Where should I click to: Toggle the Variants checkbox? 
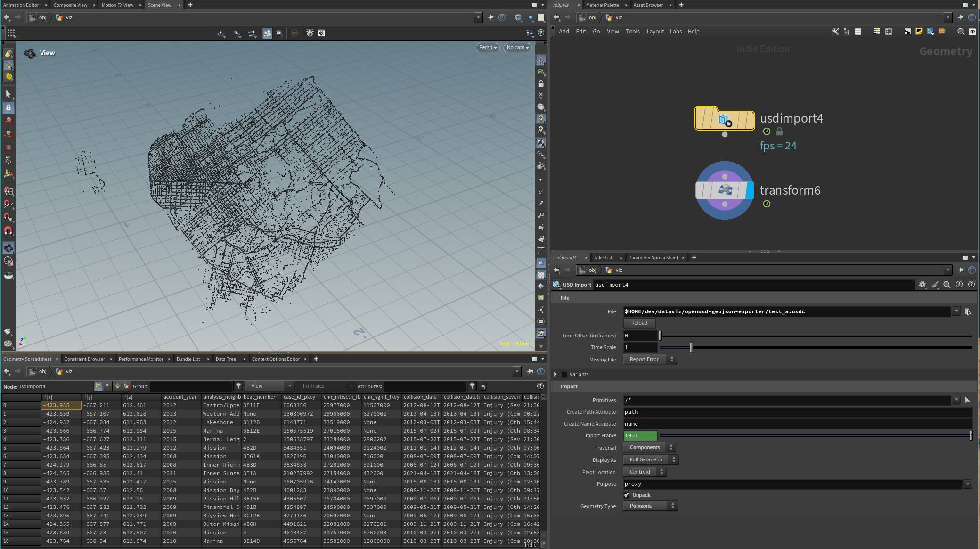pos(564,375)
